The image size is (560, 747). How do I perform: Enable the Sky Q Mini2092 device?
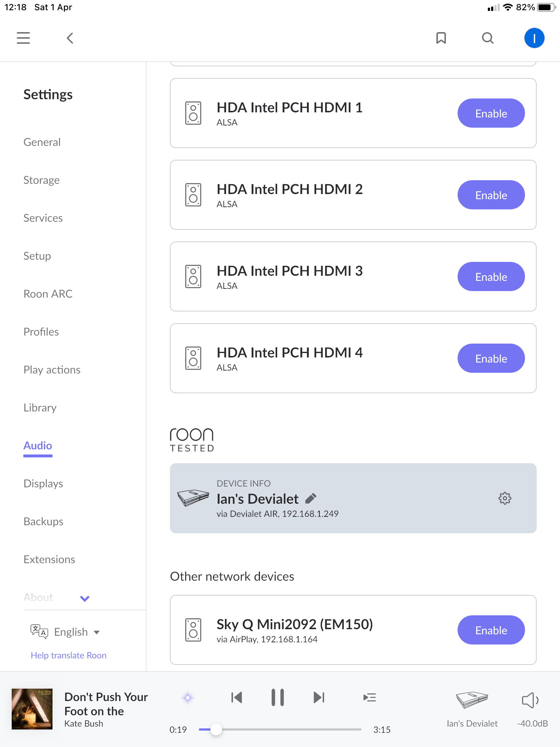click(491, 630)
